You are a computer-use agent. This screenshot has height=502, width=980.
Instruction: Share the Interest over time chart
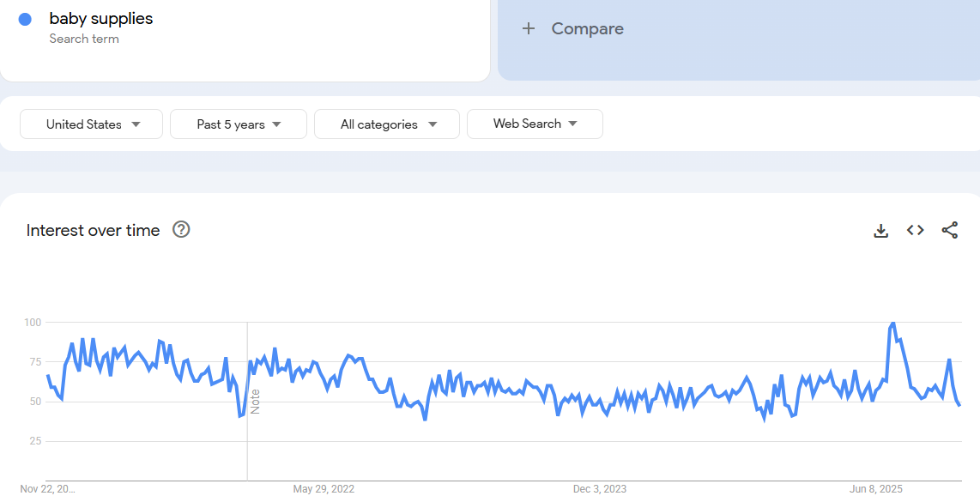pyautogui.click(x=949, y=230)
